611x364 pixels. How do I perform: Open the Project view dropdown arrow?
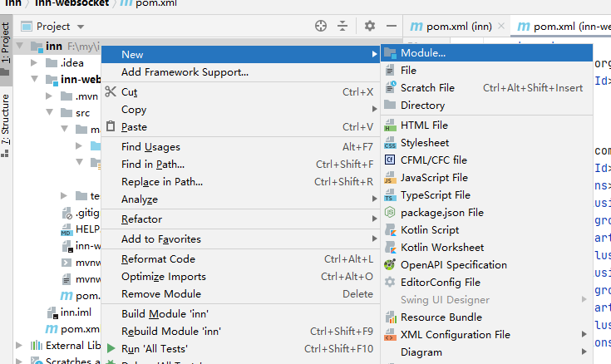click(81, 27)
